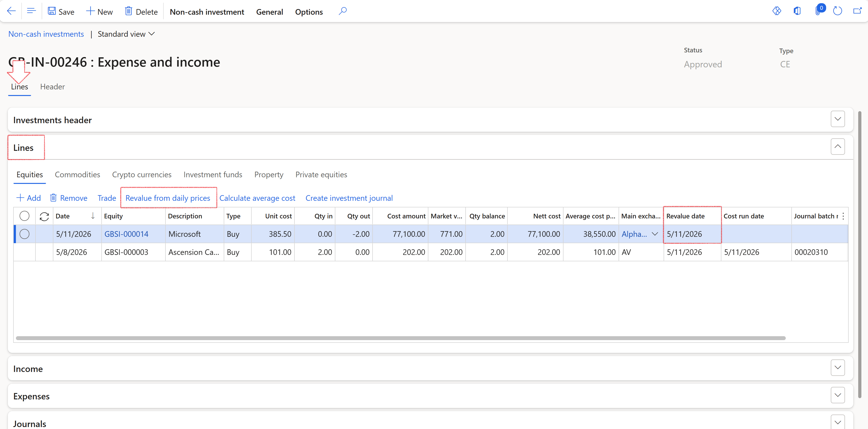Expand the Journals section

837,422
